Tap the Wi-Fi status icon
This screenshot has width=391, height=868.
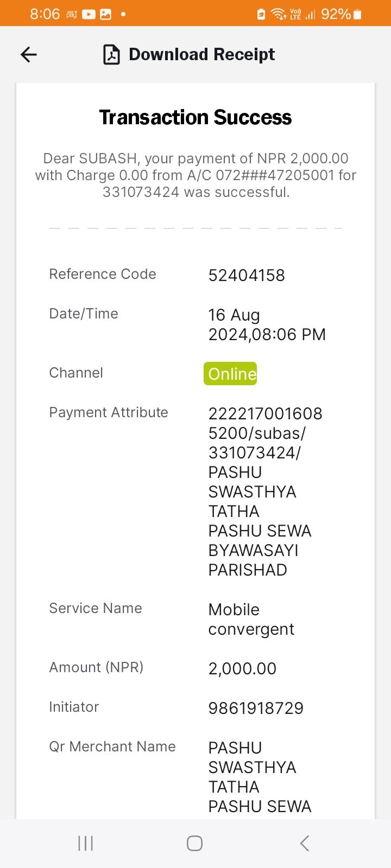(x=279, y=14)
